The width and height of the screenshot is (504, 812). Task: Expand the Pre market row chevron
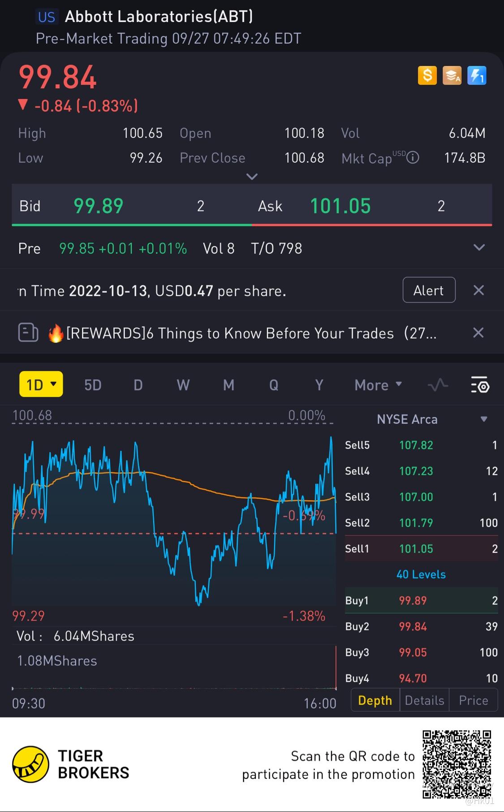[479, 248]
